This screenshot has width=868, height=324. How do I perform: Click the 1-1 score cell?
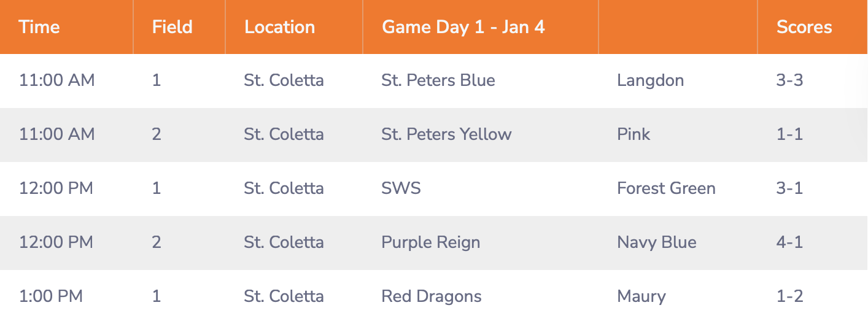tap(789, 134)
